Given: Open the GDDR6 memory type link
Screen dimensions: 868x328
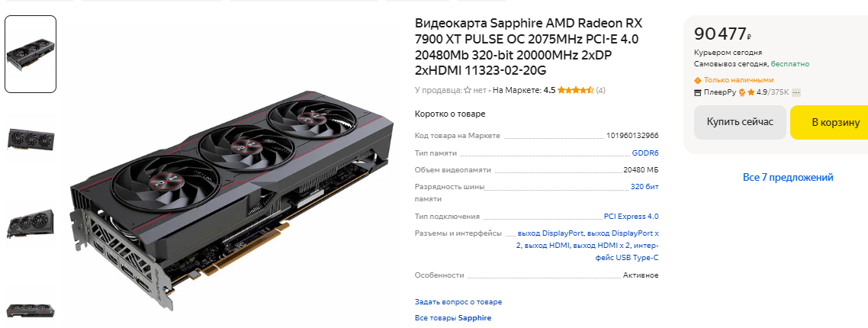Looking at the screenshot, I should (x=645, y=153).
